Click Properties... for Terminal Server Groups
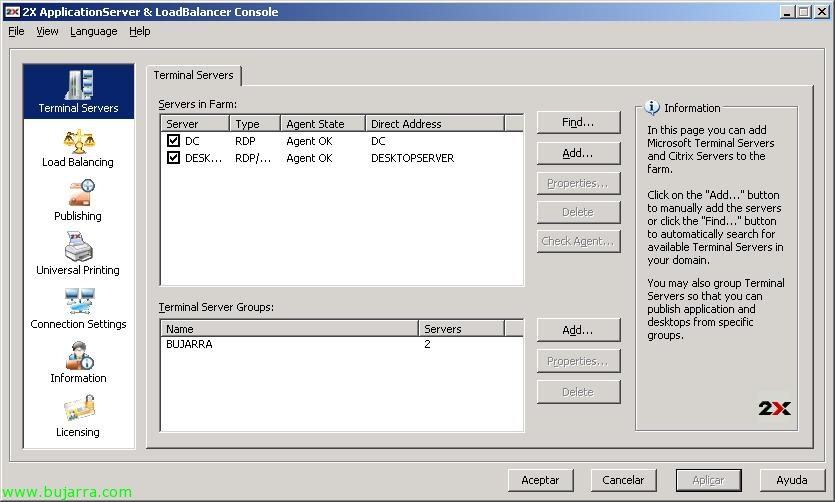835x502 pixels. pos(578,361)
